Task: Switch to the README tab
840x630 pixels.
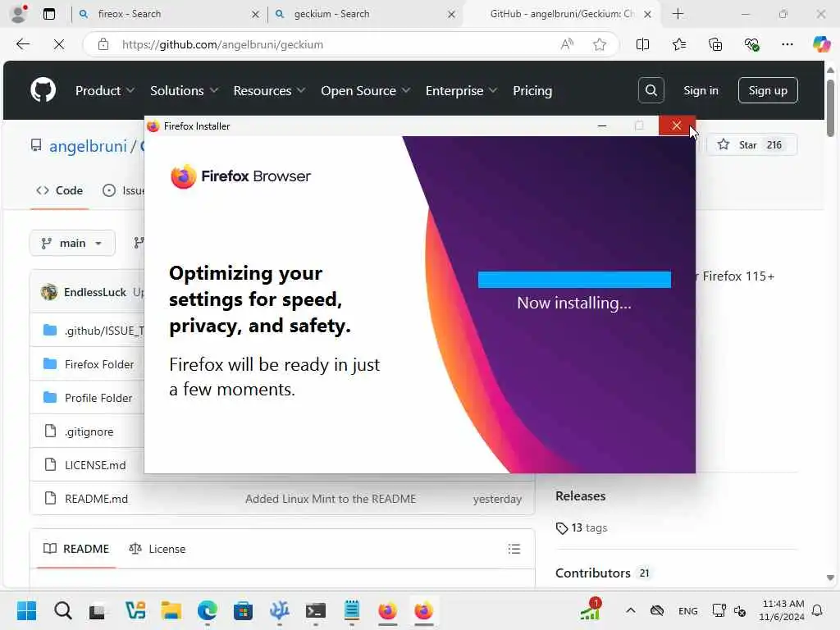Action: tap(76, 549)
